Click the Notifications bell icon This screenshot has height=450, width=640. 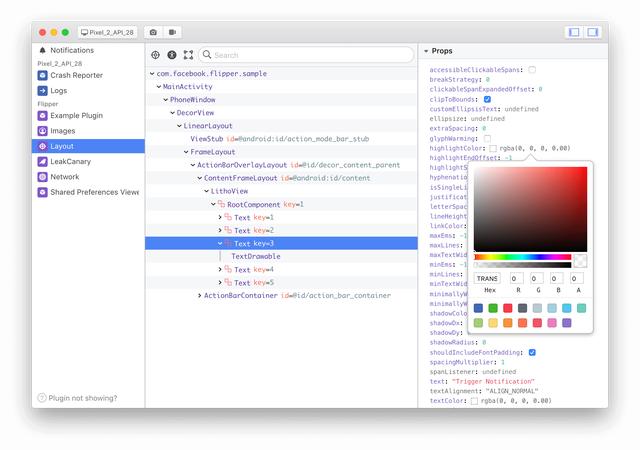42,50
